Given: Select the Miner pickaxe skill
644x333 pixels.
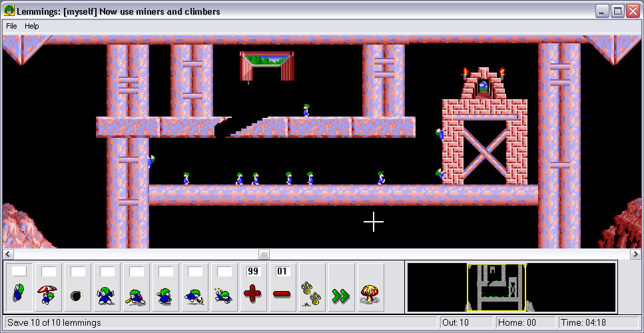Looking at the screenshot, I should 194,288.
